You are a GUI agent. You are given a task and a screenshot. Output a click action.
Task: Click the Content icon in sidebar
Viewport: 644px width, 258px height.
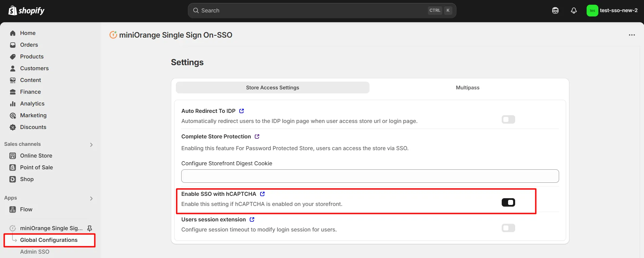pyautogui.click(x=13, y=80)
